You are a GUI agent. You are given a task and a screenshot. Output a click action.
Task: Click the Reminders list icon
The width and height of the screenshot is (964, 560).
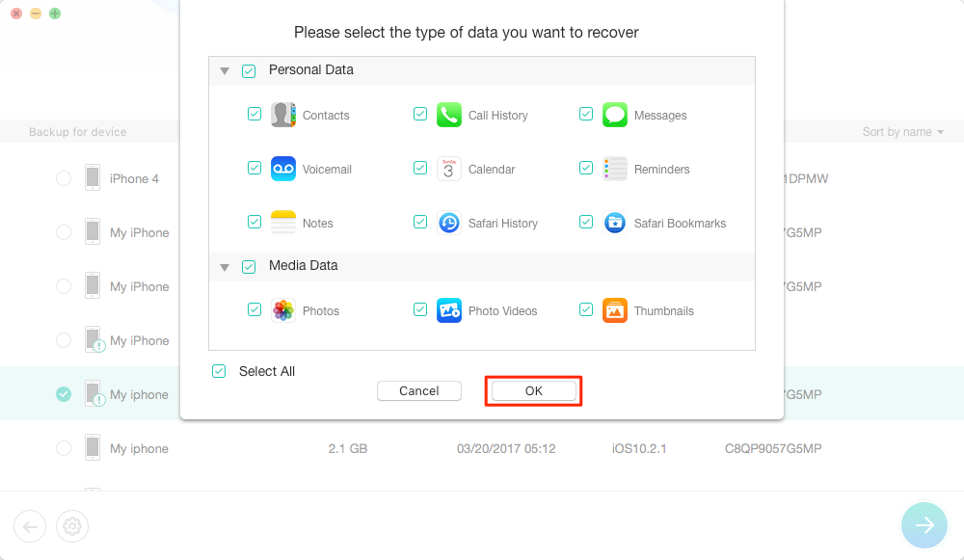[615, 169]
